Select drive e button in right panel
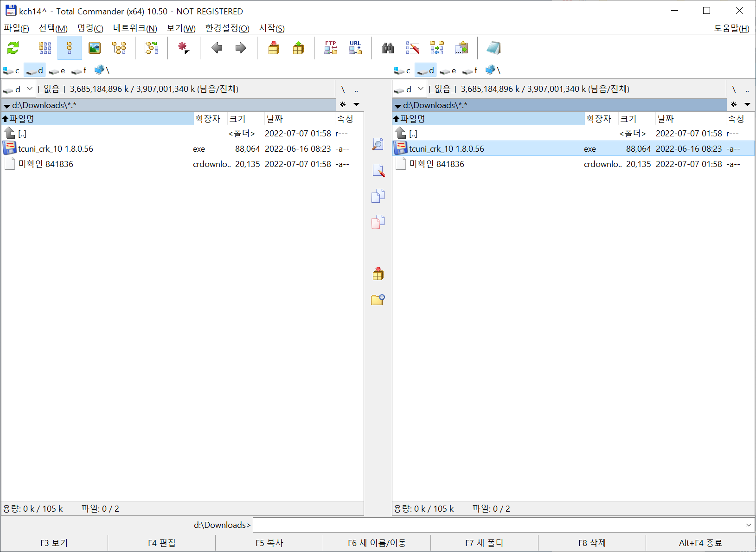Viewport: 756px width, 552px height. (x=448, y=71)
